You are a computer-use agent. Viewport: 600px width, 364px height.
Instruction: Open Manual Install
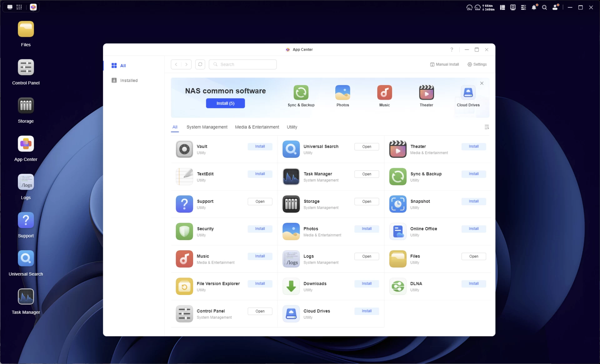click(444, 64)
